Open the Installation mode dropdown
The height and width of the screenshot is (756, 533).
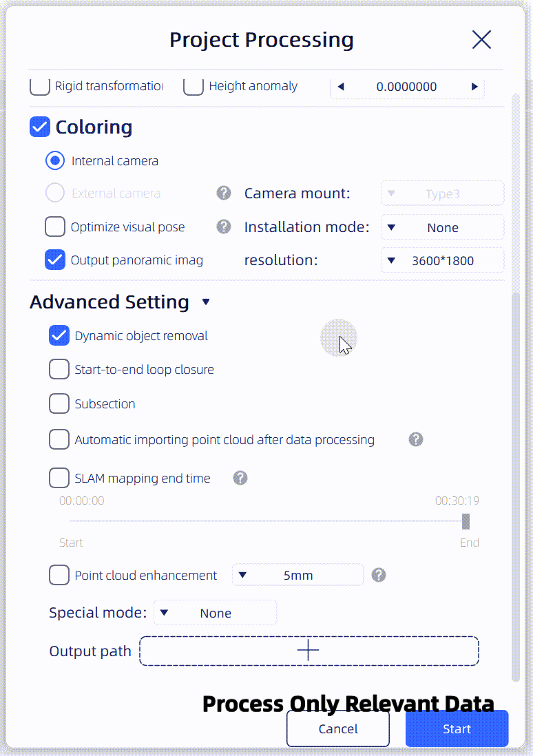click(x=442, y=227)
